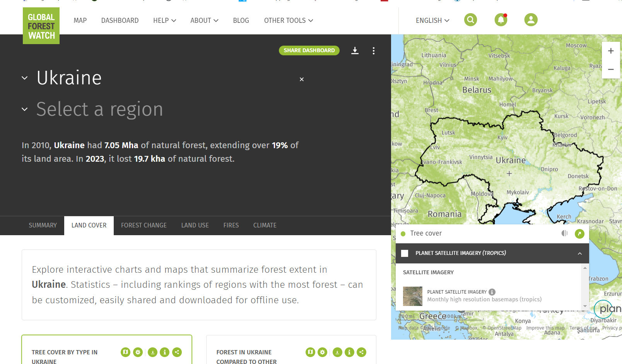The height and width of the screenshot is (364, 622).
Task: Switch to the Summary tab
Action: tap(43, 226)
